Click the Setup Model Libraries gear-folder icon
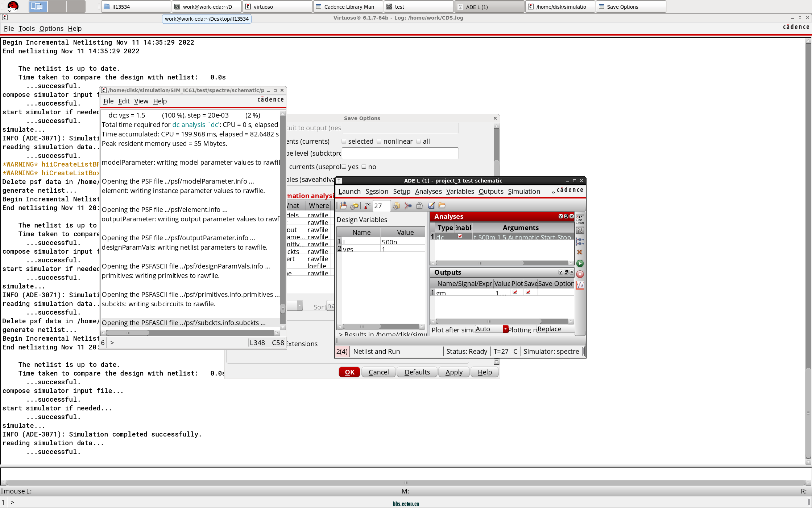Screen dimensions: 812x508 (x=355, y=206)
